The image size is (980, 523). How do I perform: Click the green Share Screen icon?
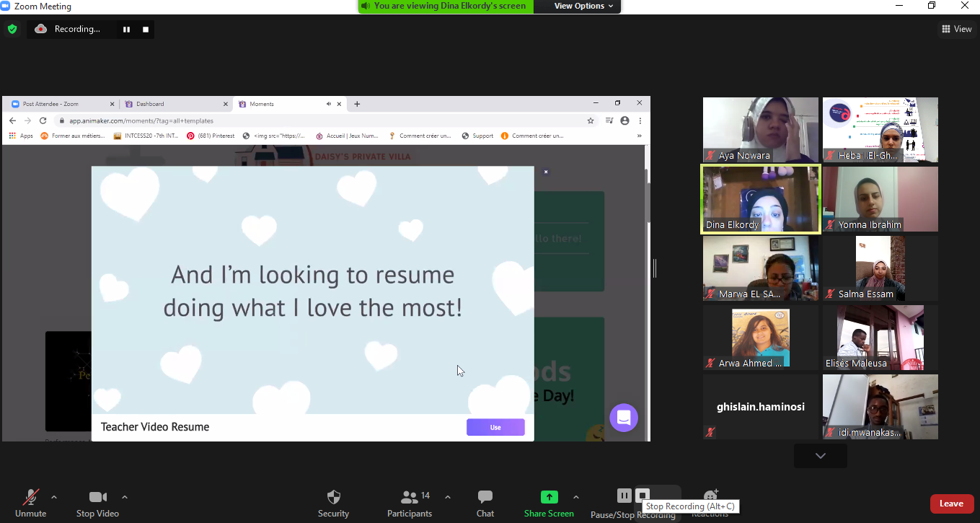tap(549, 497)
